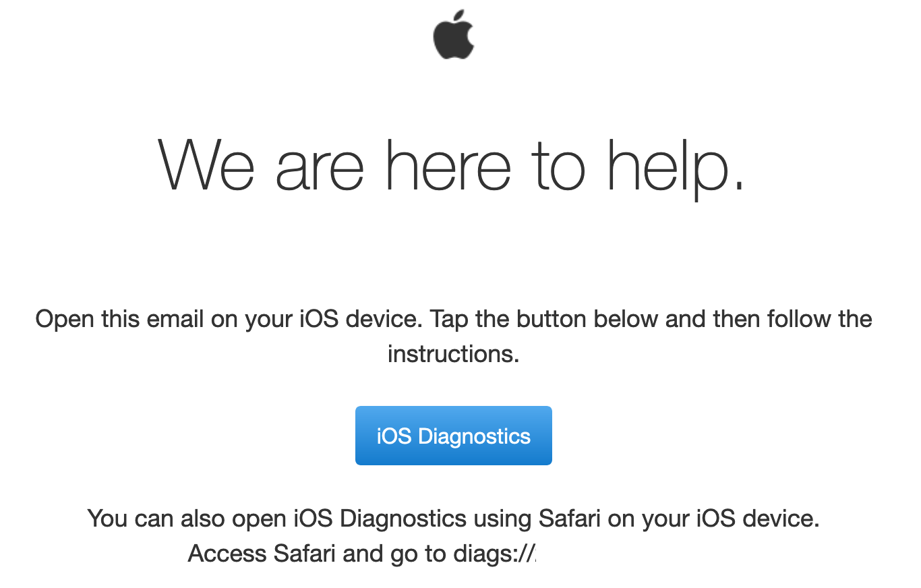Tap the blue iOS Diagnostics button

tap(454, 436)
